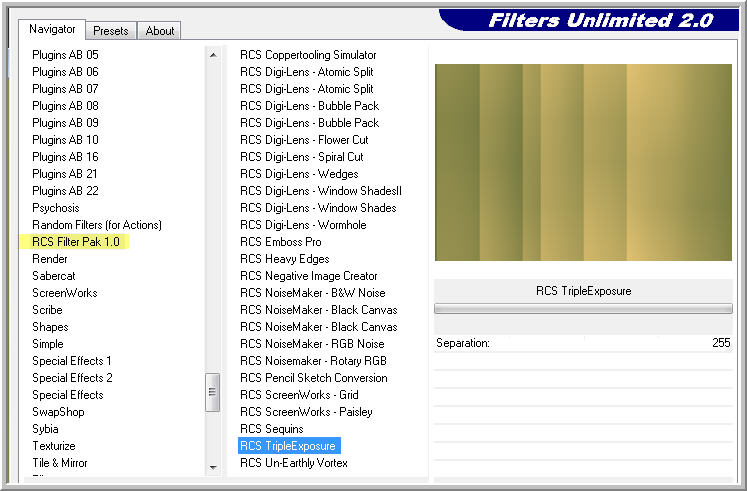Select RCS Heavy Edges filter
The width and height of the screenshot is (747, 491).
pyautogui.click(x=284, y=259)
